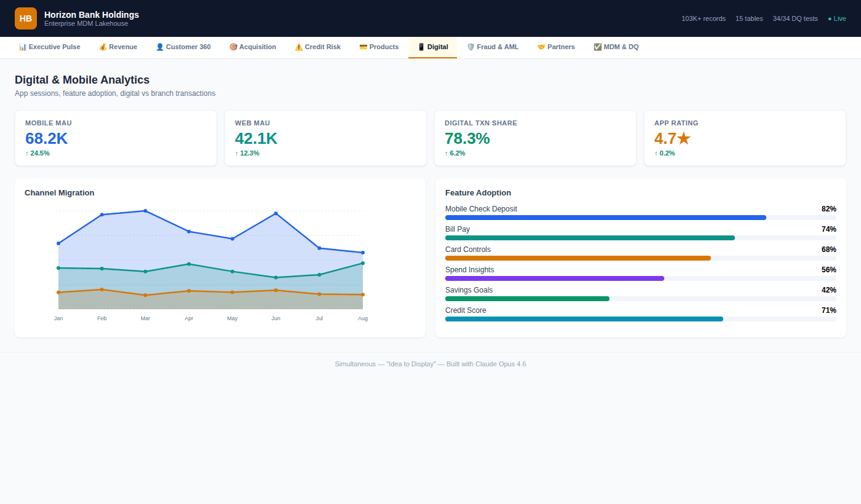The height and width of the screenshot is (504, 861).
Task: Click the orange HB logo icon
Action: point(26,18)
